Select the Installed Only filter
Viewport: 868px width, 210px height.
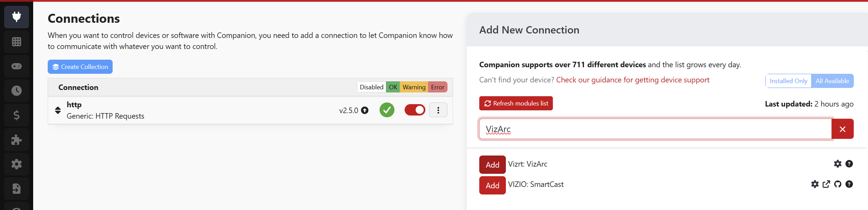point(788,81)
